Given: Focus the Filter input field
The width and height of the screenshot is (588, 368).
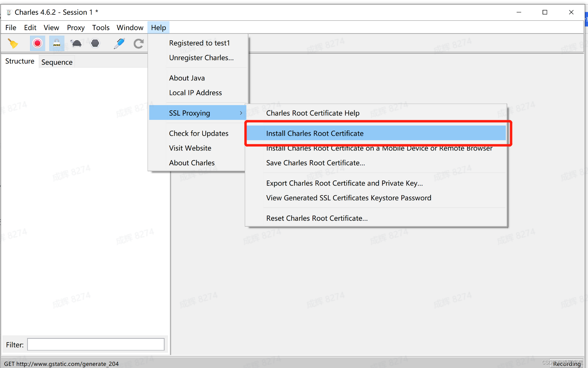Looking at the screenshot, I should (x=96, y=345).
